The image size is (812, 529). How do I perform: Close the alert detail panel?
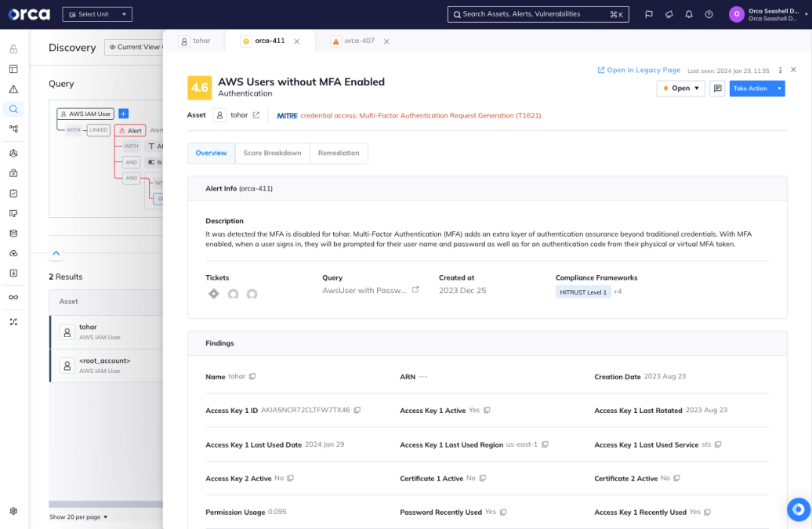pyautogui.click(x=793, y=70)
